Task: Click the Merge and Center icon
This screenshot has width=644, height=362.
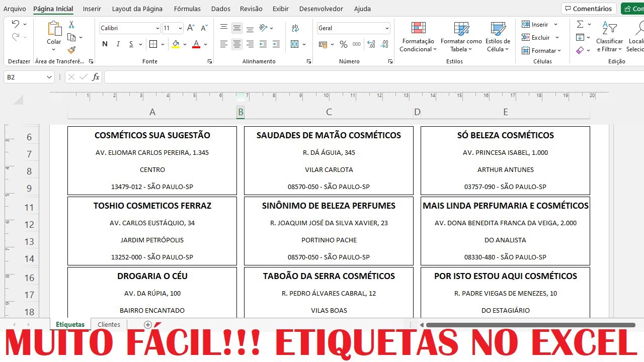Action: tap(295, 44)
